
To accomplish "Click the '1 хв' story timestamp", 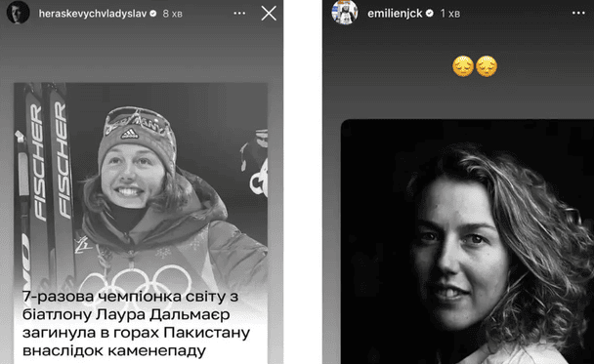I will (x=450, y=14).
